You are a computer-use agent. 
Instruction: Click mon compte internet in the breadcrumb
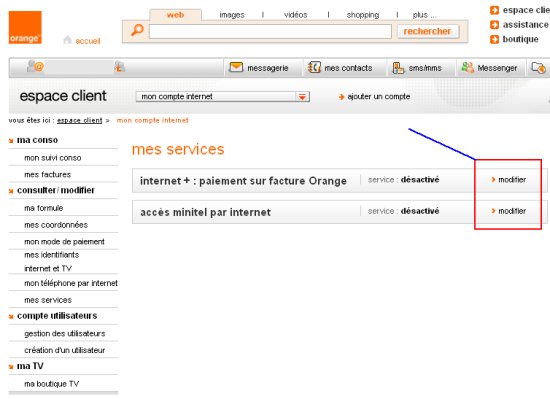[152, 120]
